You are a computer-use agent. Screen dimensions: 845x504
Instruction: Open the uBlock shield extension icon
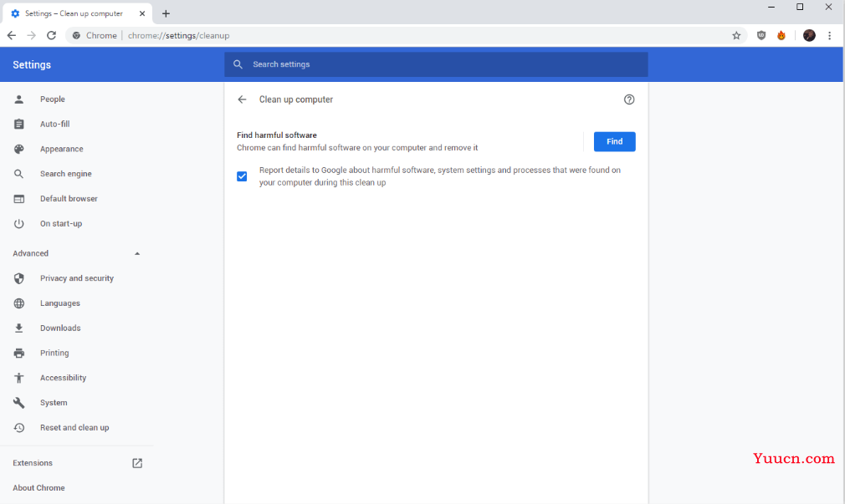click(761, 36)
